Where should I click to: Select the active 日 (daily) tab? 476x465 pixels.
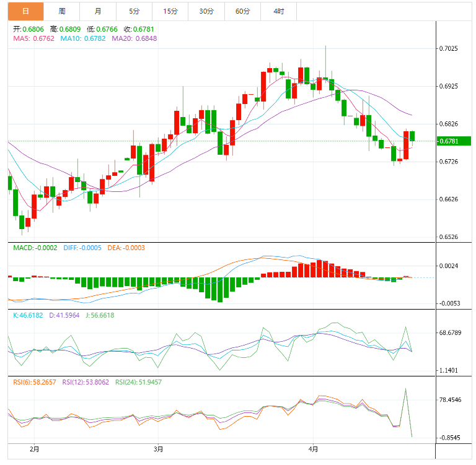[26, 12]
